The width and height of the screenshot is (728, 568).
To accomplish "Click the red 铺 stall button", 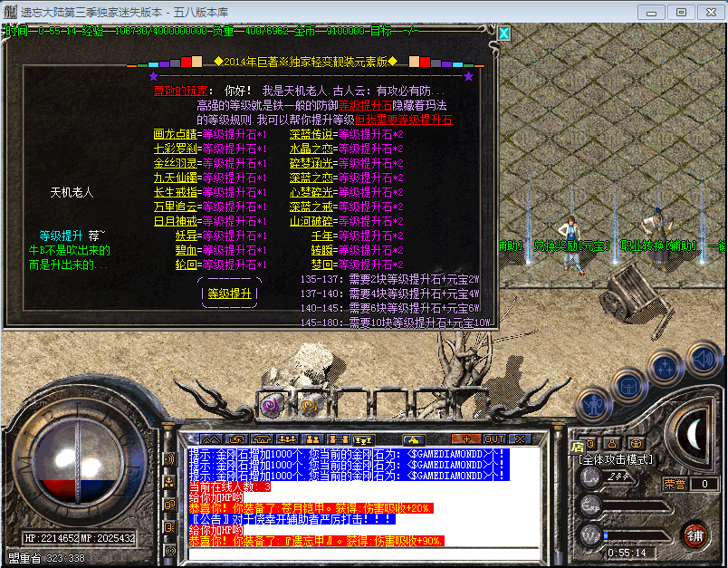I will pyautogui.click(x=694, y=535).
